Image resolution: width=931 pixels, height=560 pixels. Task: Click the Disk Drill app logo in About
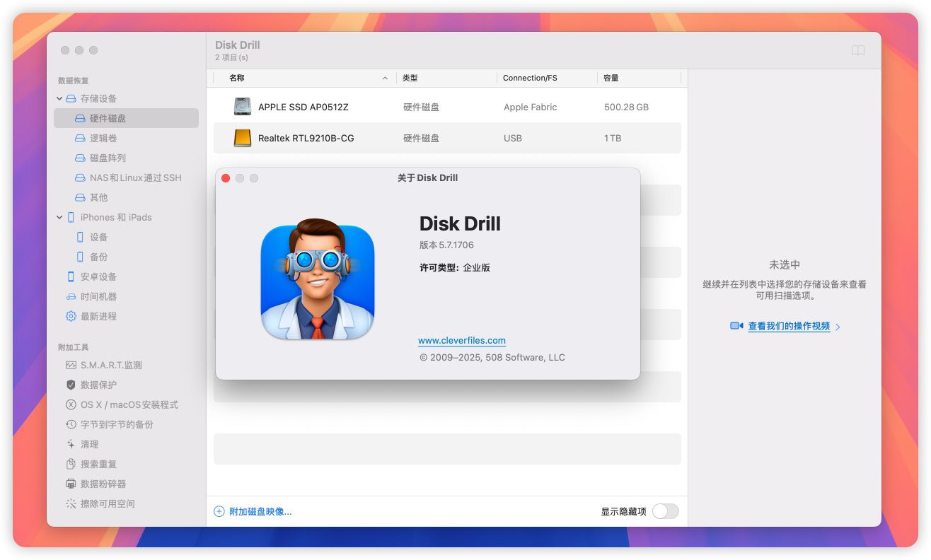[x=318, y=279]
